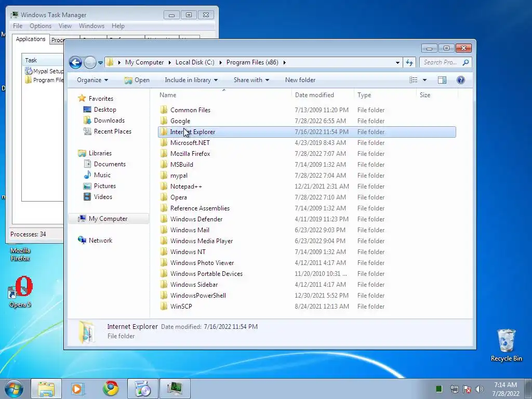Go back using the Explorer back arrow
This screenshot has height=399, width=532.
coord(75,62)
